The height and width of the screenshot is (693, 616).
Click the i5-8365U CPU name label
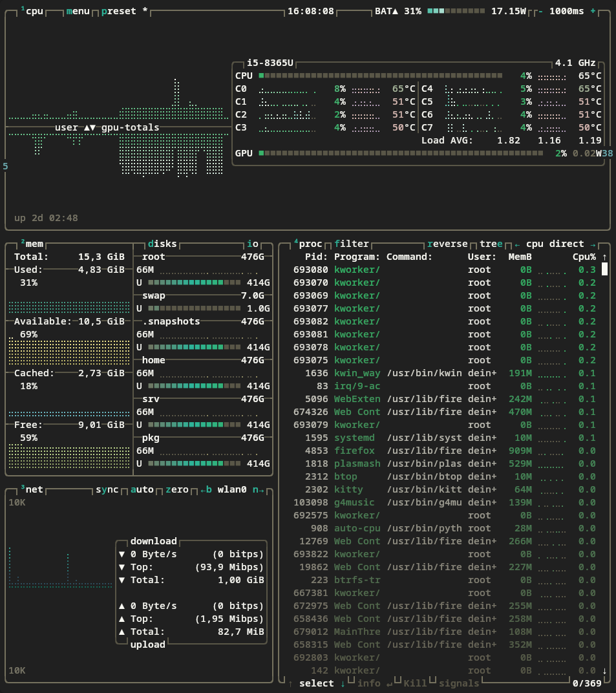click(270, 63)
